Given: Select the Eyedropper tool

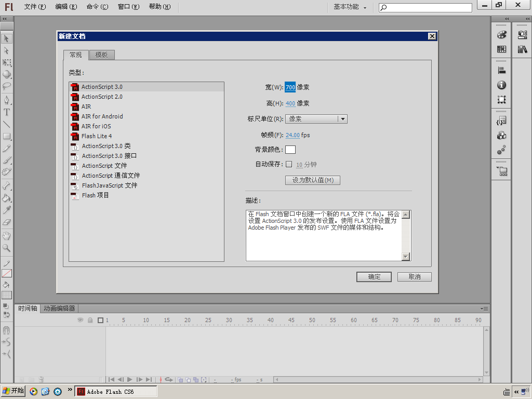Looking at the screenshot, I should tap(6, 210).
